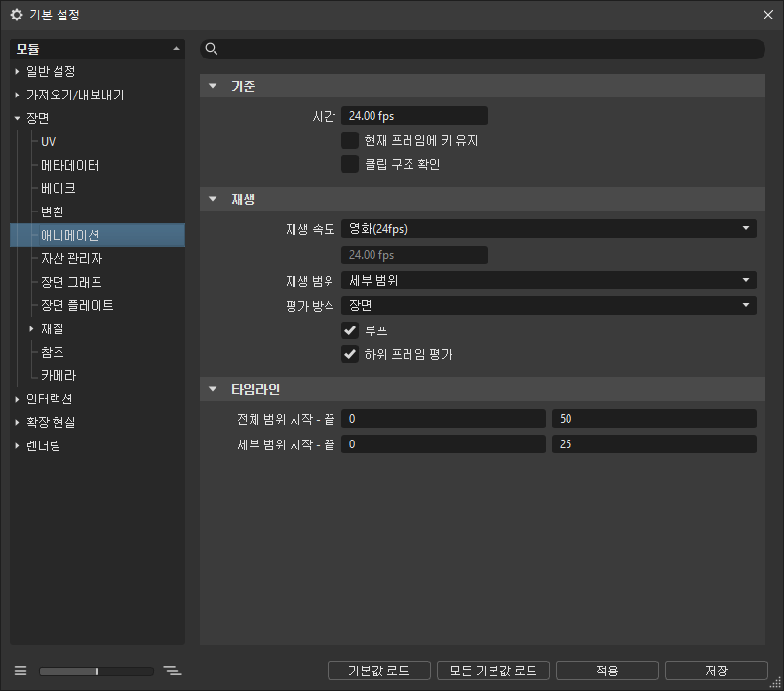Select UV in the module tree

(x=49, y=142)
